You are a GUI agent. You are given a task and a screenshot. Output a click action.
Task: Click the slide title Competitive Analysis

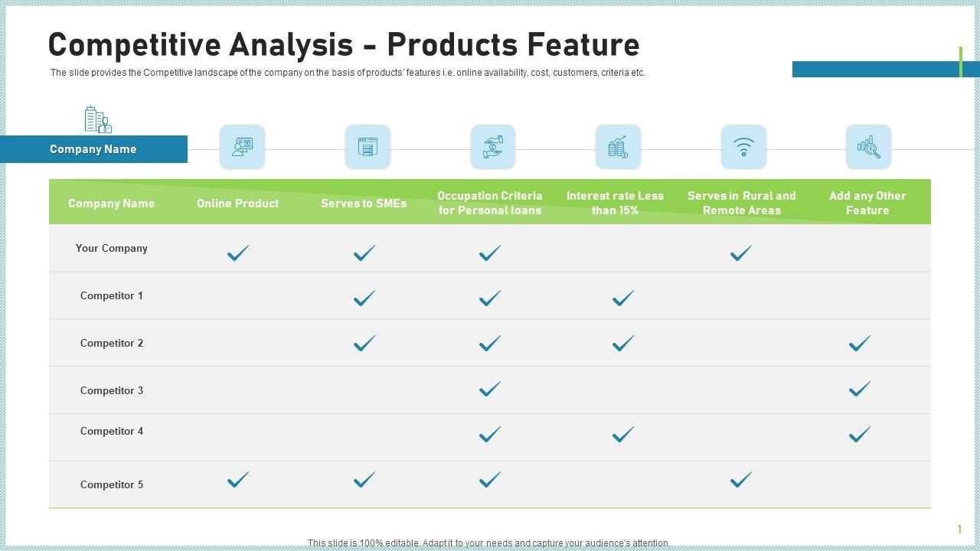pos(344,45)
